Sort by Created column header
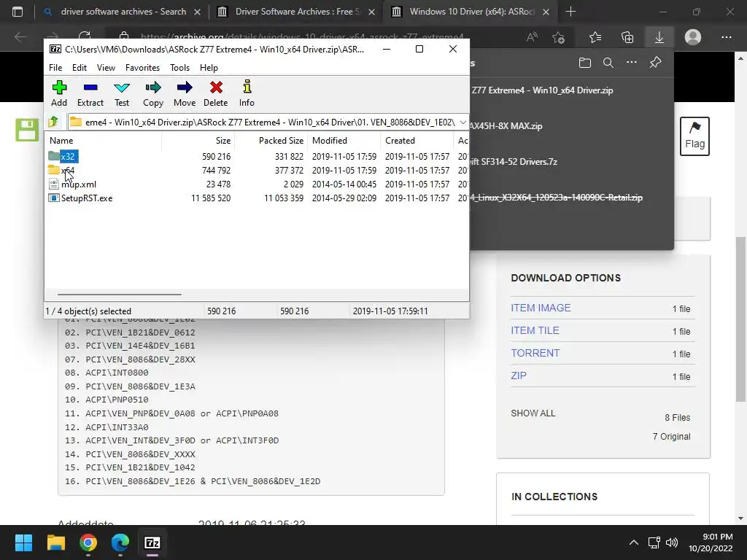 (x=417, y=141)
